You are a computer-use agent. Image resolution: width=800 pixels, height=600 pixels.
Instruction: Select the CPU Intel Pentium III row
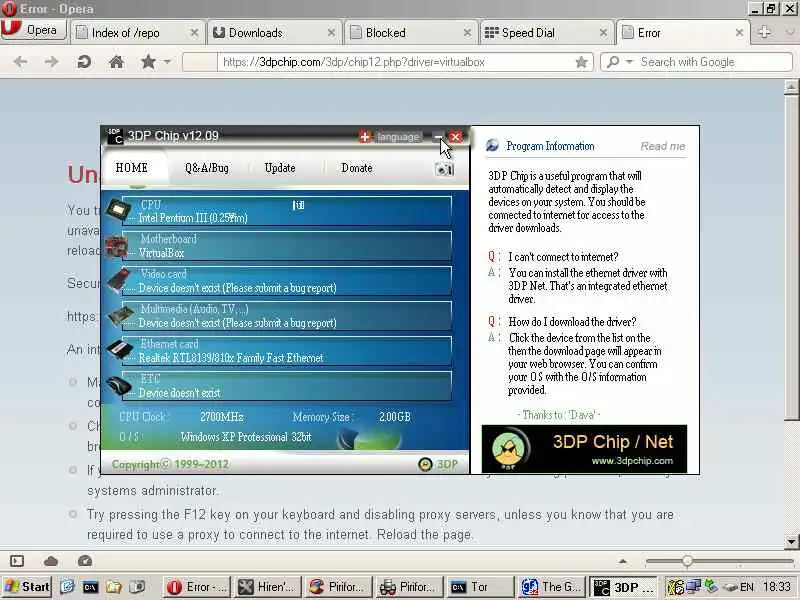(x=287, y=211)
